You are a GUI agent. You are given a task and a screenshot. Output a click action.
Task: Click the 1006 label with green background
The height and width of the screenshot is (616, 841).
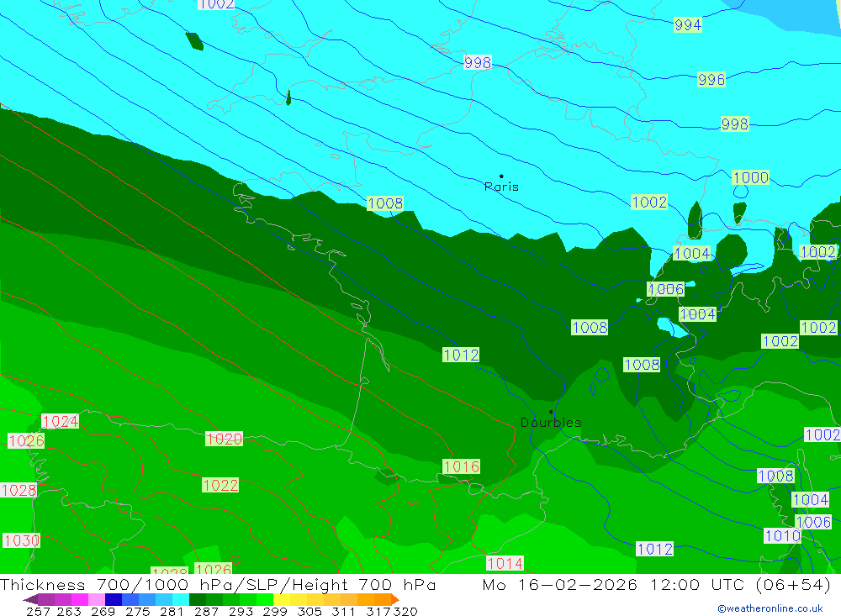click(665, 289)
